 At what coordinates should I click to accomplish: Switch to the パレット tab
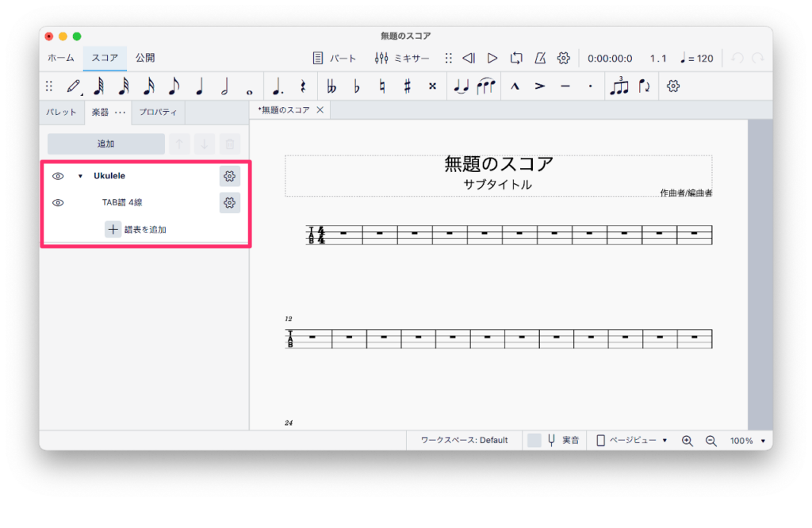click(62, 113)
